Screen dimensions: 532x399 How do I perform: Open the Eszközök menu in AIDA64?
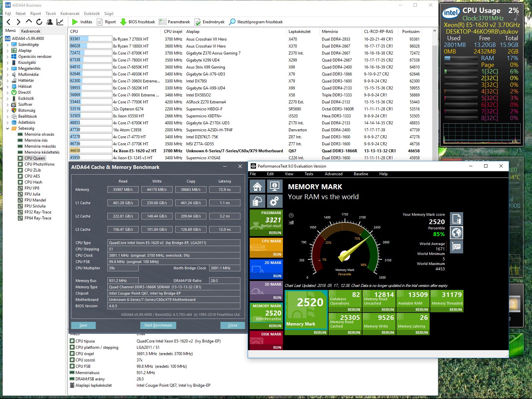[x=92, y=14]
